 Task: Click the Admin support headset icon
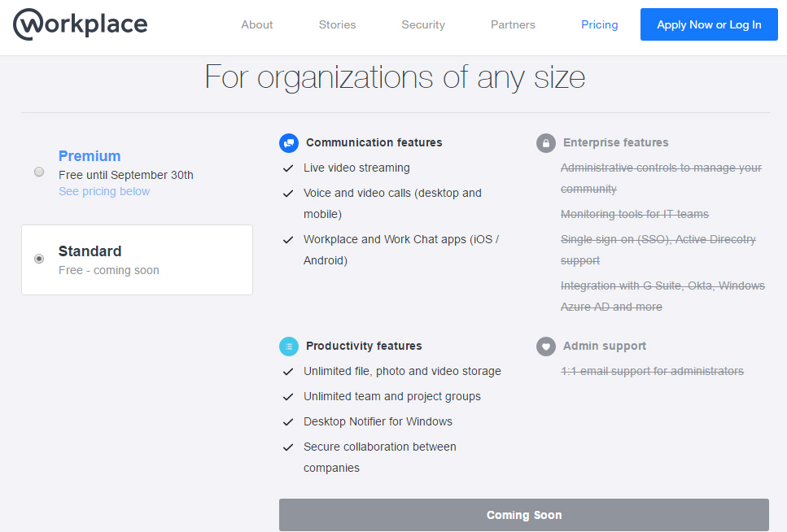pyautogui.click(x=546, y=346)
